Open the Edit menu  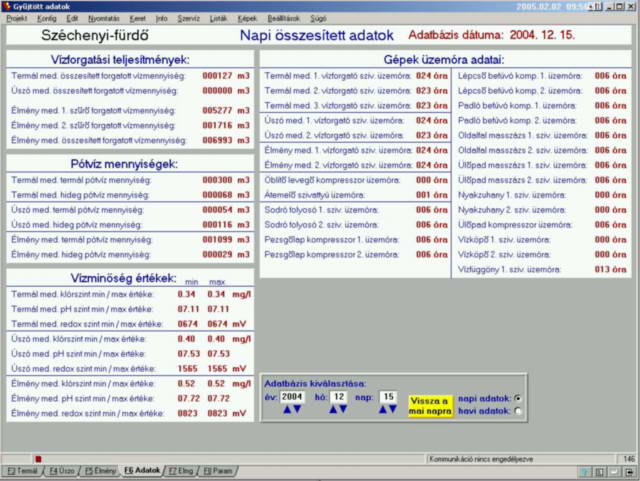[72, 19]
